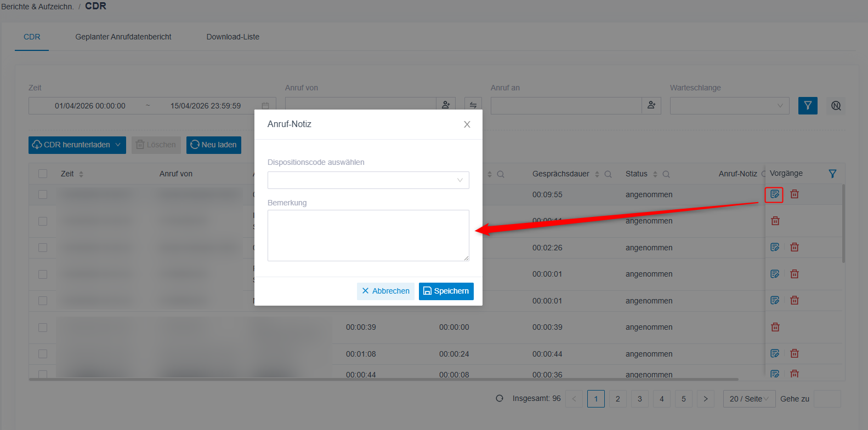Delete the first CDR record via trash icon
The width and height of the screenshot is (868, 430).
795,194
